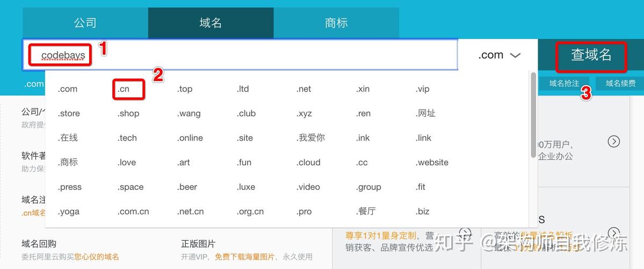Pick the .luxe suffix

(246, 187)
